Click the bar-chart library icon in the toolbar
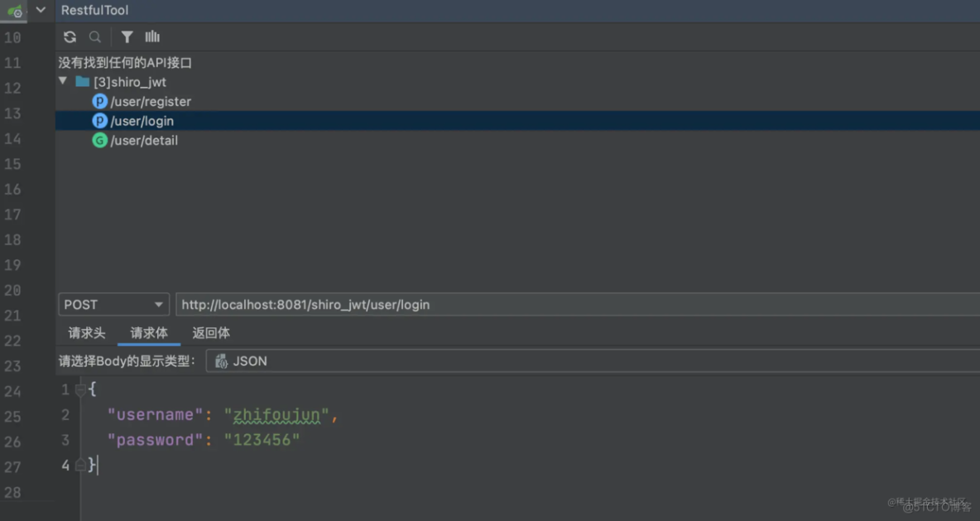This screenshot has width=980, height=521. pos(152,36)
